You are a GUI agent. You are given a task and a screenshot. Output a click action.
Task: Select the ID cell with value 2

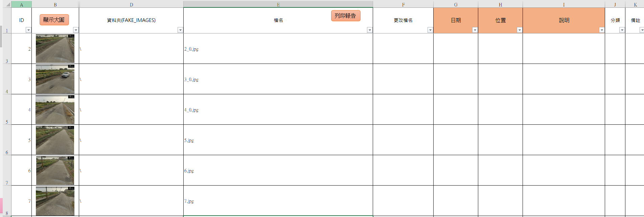[22, 49]
